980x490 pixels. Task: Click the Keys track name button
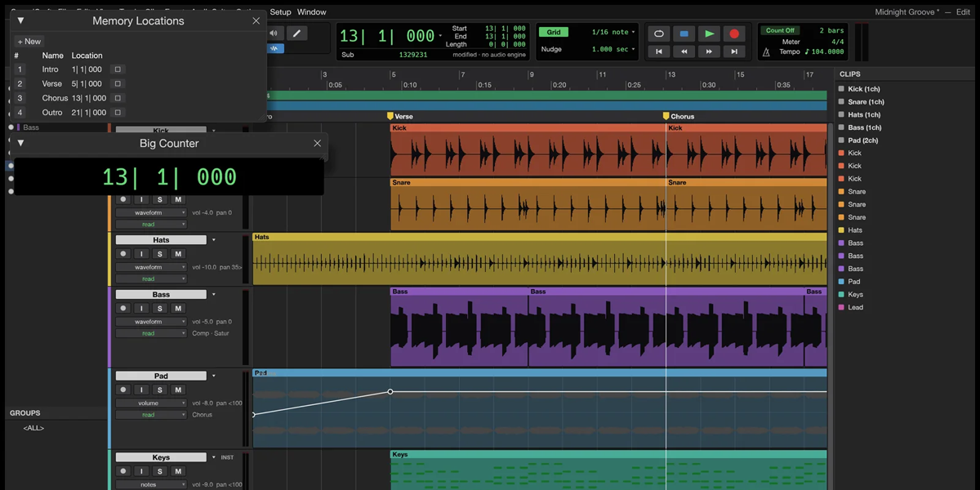pyautogui.click(x=161, y=457)
